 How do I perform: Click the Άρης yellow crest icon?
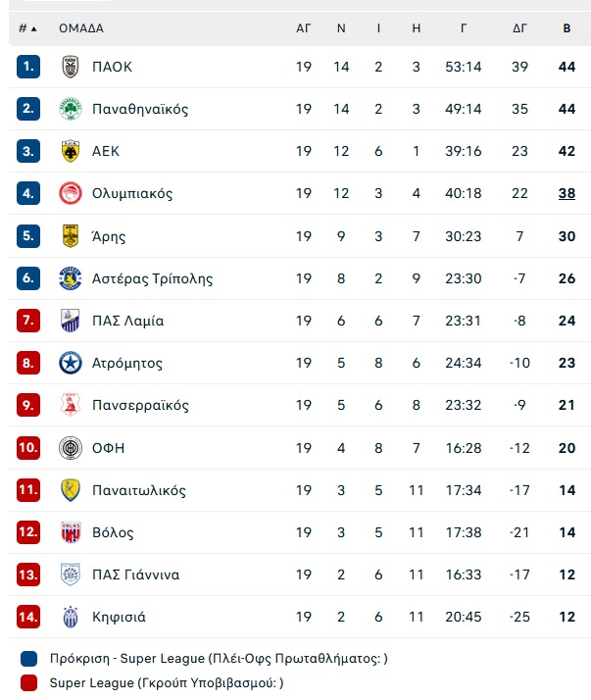(71, 235)
